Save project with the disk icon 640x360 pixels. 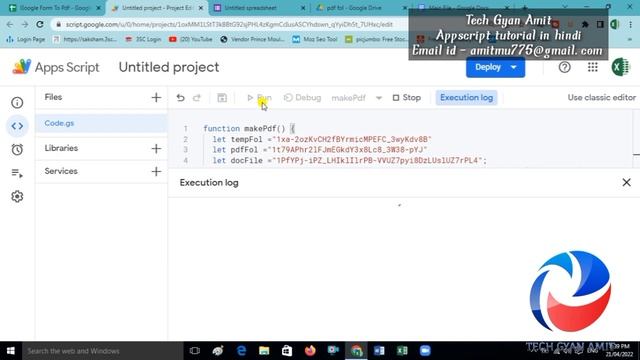[x=222, y=98]
